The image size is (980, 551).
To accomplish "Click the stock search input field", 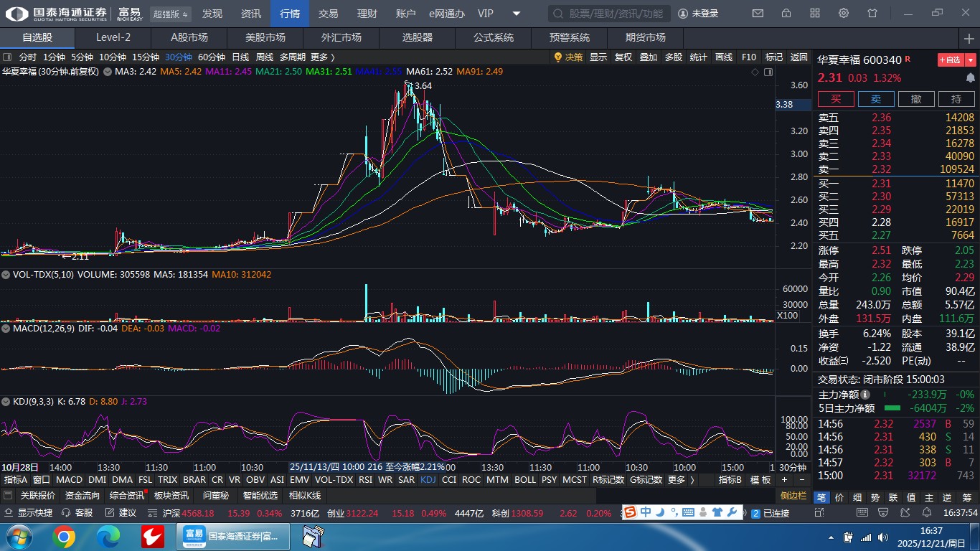I will [x=610, y=14].
